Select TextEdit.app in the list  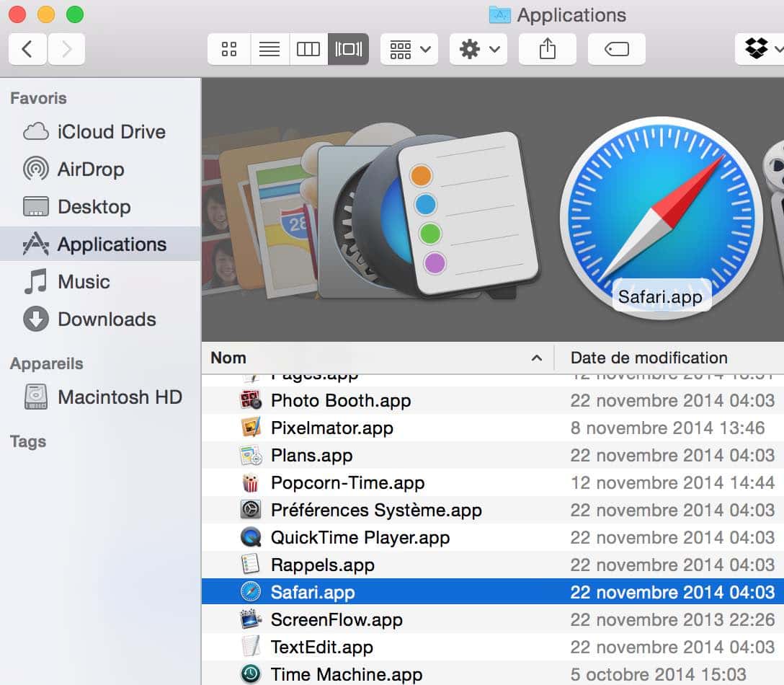point(492,648)
